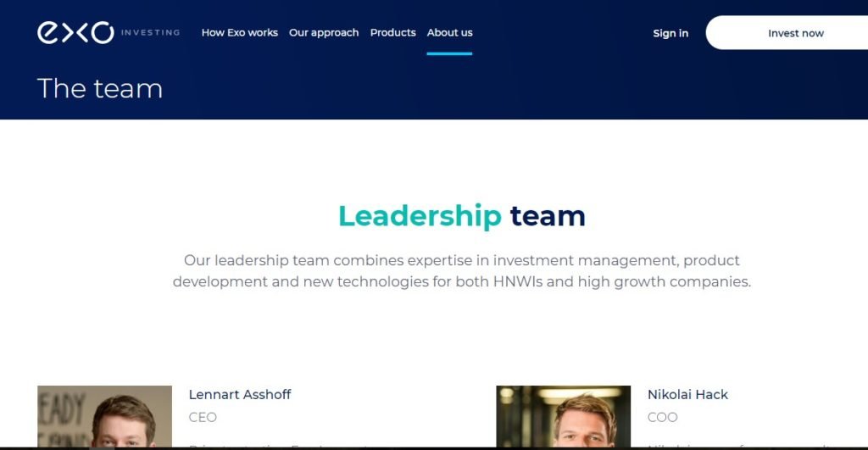Click the CEO title under Lennart Asshoff
This screenshot has height=450, width=868.
click(x=203, y=417)
